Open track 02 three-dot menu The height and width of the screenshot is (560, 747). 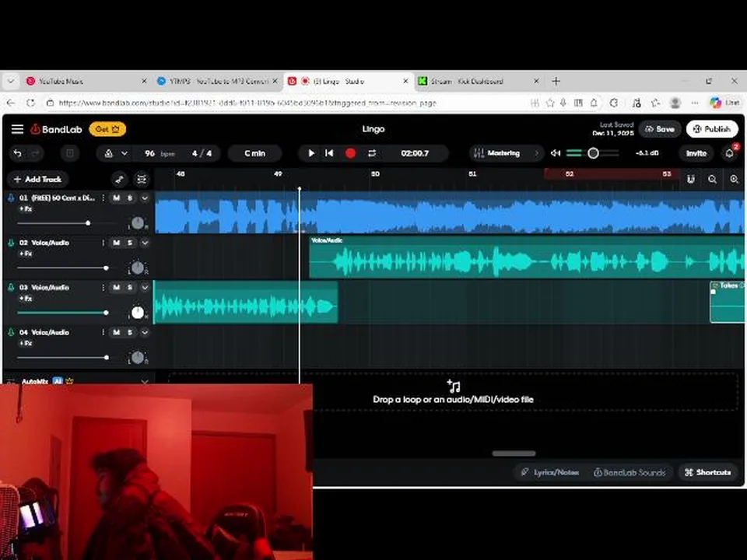[103, 243]
